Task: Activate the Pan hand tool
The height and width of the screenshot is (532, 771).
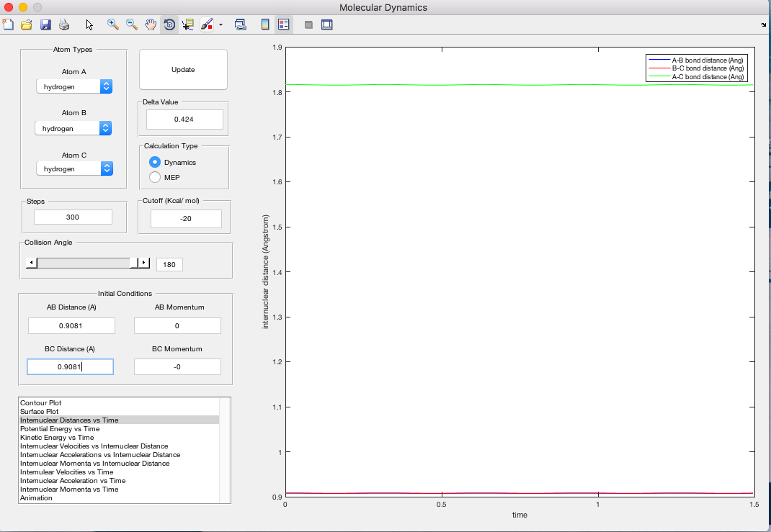Action: coord(151,24)
